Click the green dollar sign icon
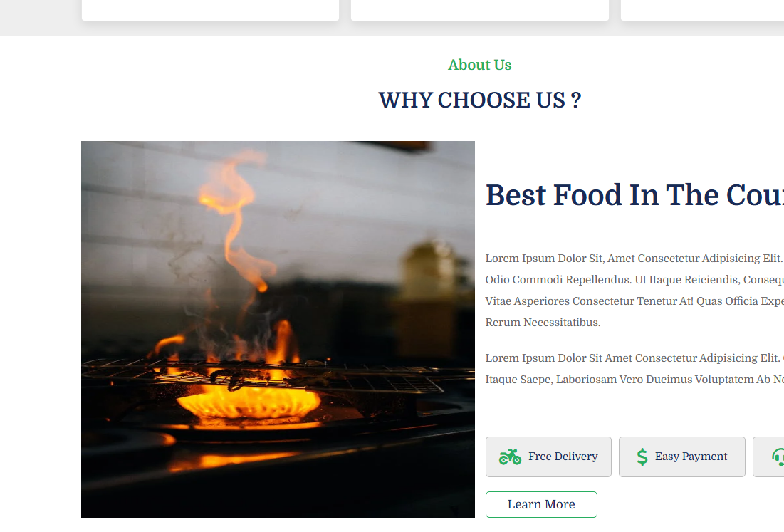This screenshot has width=784, height=532. pyautogui.click(x=642, y=457)
